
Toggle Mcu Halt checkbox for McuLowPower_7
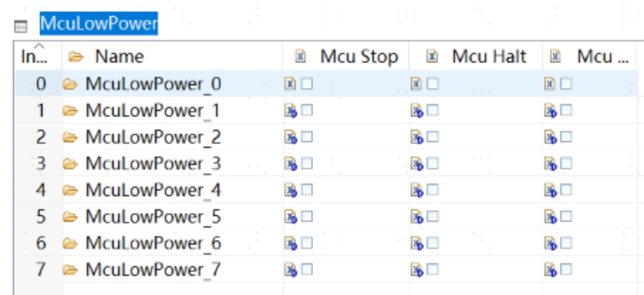point(433,269)
